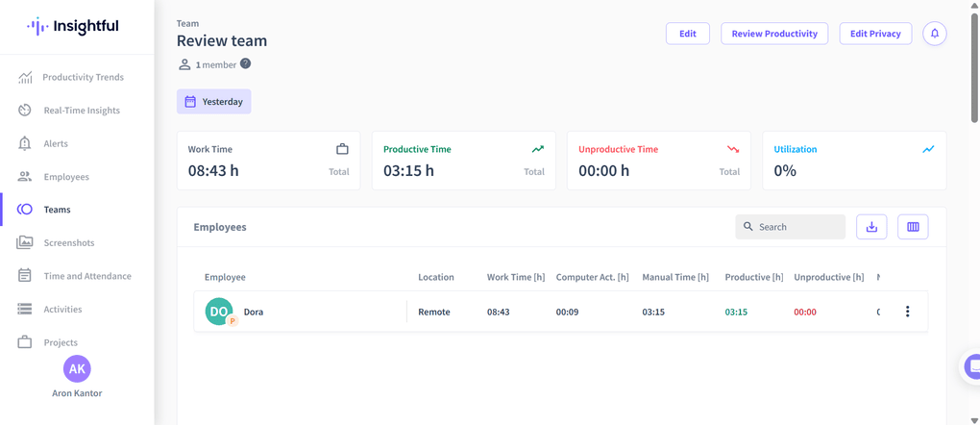Open the column settings icon
Image resolution: width=980 pixels, height=425 pixels.
point(913,227)
